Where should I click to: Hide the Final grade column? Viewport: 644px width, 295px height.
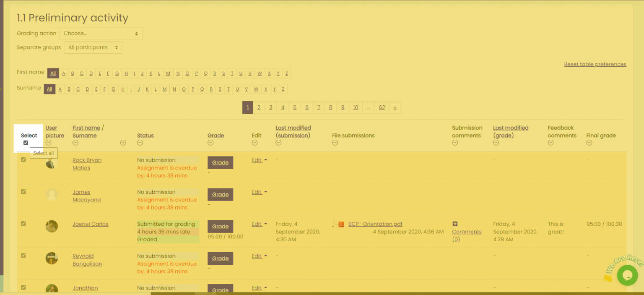click(589, 143)
